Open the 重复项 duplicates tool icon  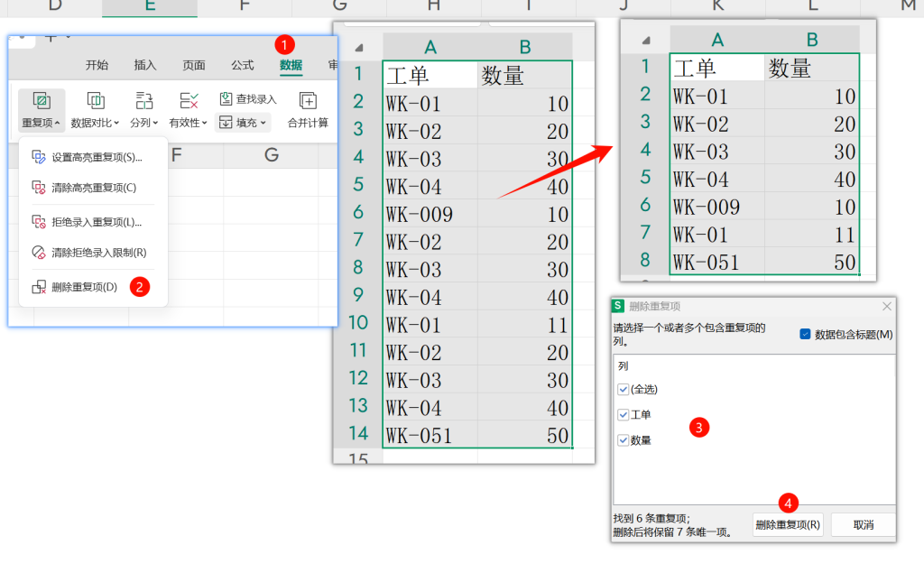[42, 101]
